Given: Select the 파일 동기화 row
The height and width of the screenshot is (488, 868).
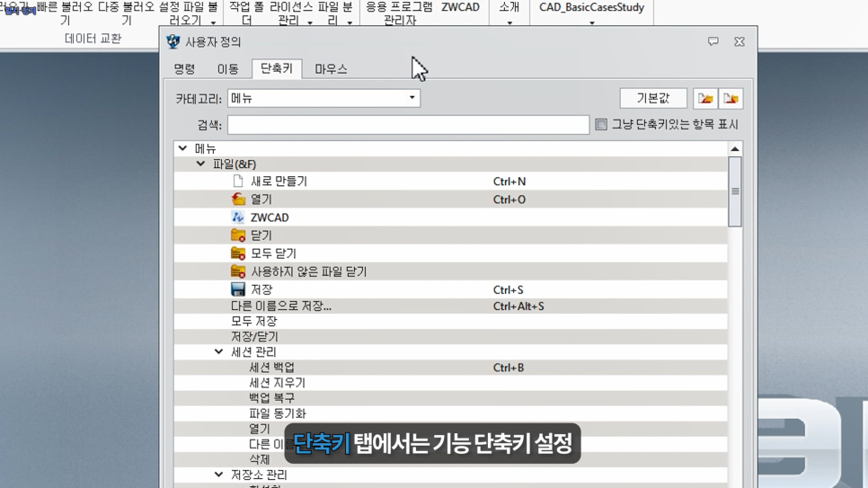Looking at the screenshot, I should 450,413.
